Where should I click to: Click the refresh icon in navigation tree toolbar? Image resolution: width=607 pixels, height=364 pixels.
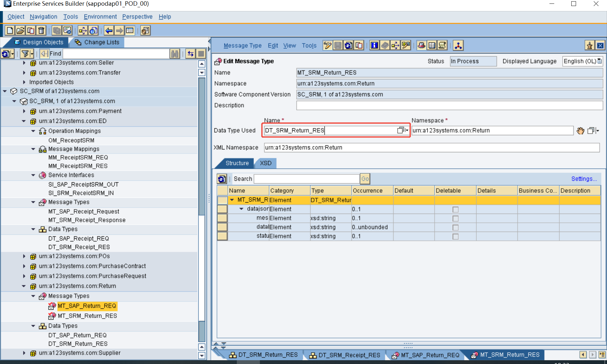6,54
